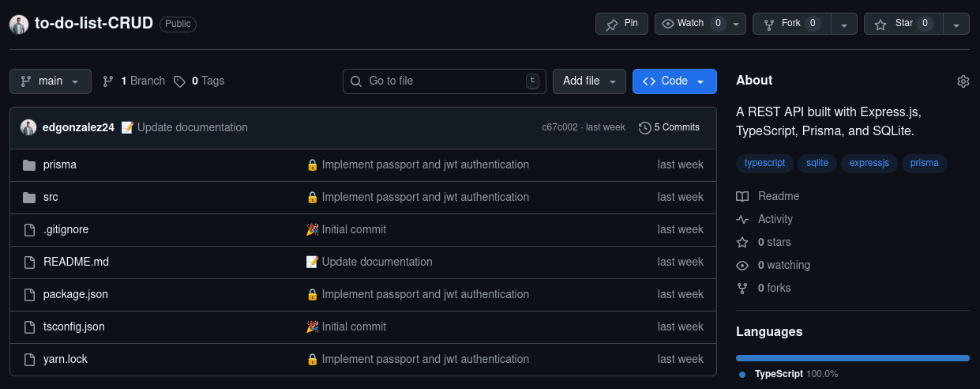Viewport: 980px width, 389px height.
Task: Click the .gitignore file icon
Action: pos(29,230)
